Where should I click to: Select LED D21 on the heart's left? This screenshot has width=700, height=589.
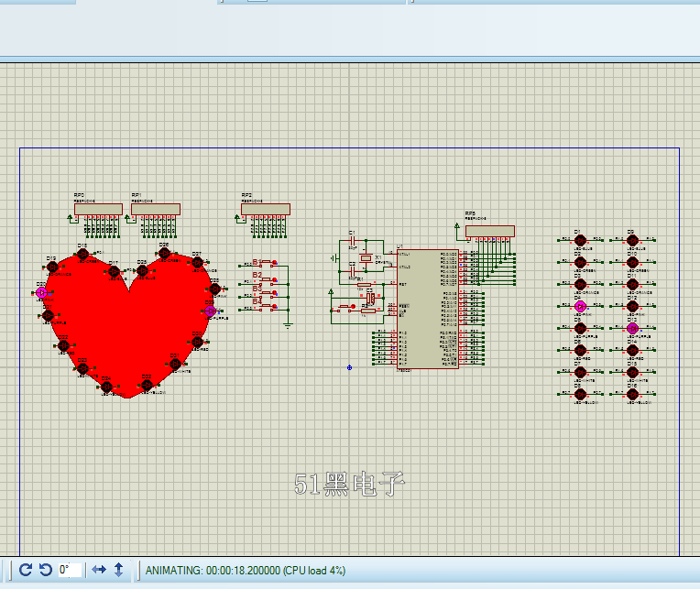point(48,315)
